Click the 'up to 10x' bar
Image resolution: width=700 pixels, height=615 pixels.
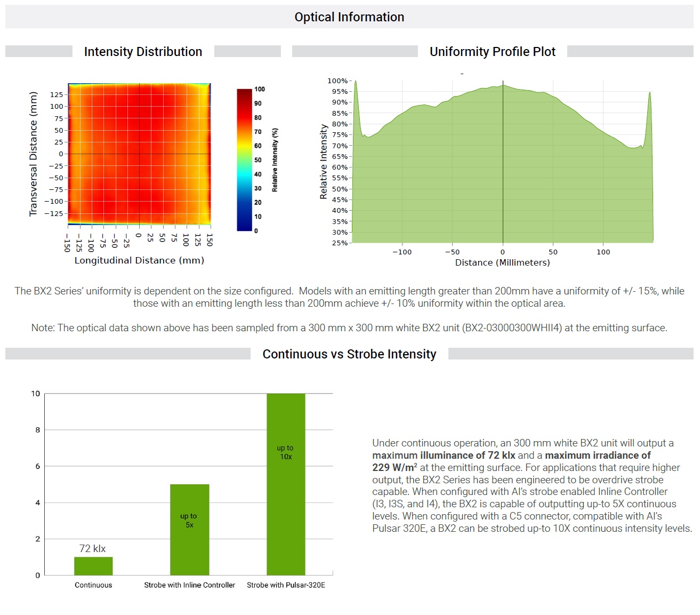pyautogui.click(x=286, y=484)
